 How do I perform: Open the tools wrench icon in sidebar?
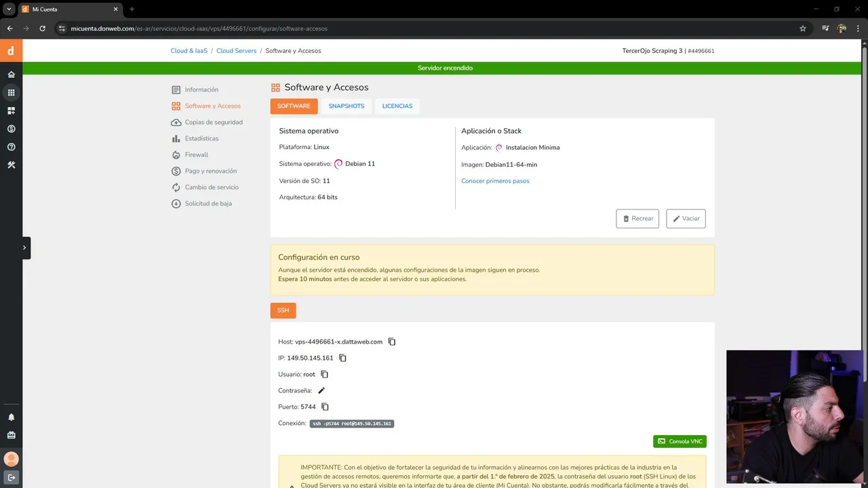[11, 165]
